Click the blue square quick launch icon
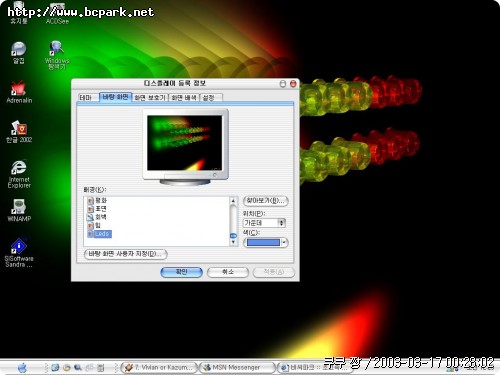Screen dimensions: 500x375 pos(55,368)
